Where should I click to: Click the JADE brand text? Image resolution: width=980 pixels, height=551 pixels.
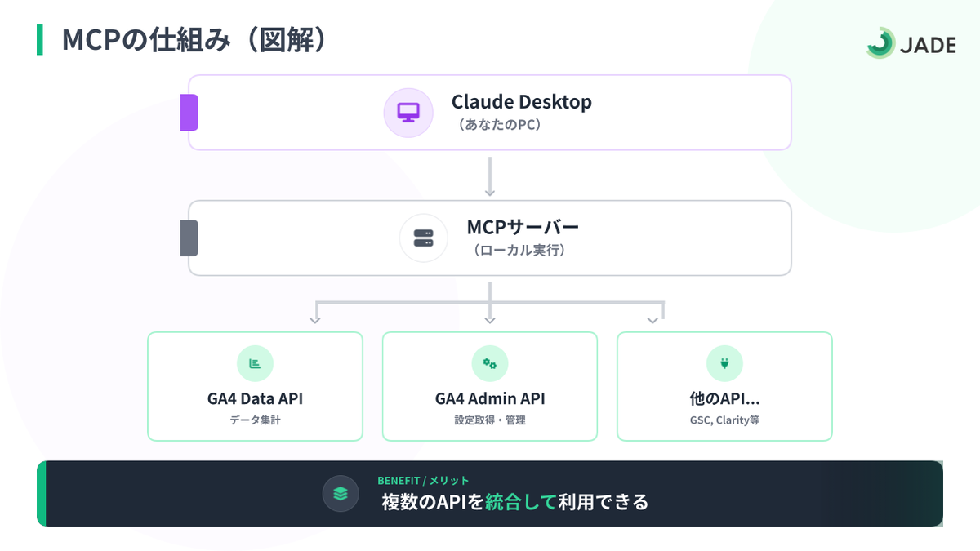click(928, 46)
